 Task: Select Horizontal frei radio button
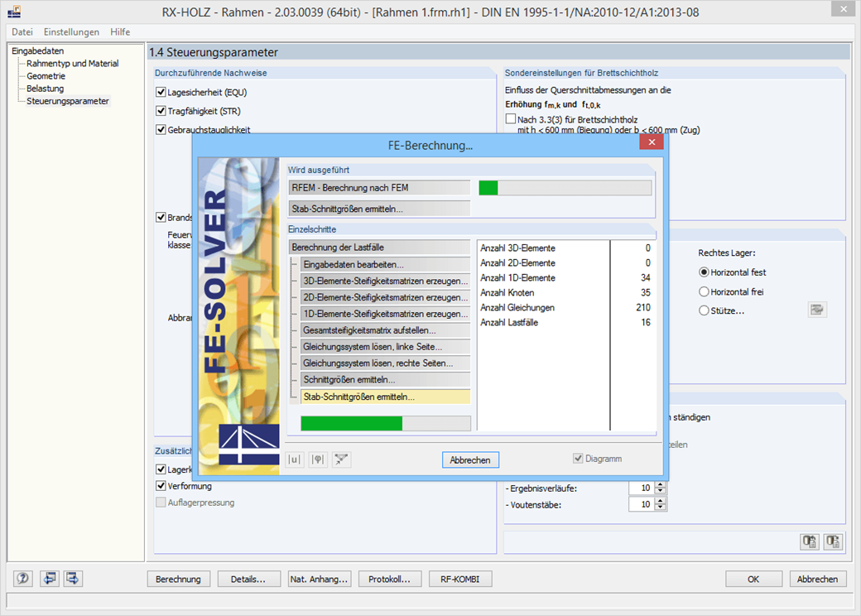pyautogui.click(x=704, y=291)
